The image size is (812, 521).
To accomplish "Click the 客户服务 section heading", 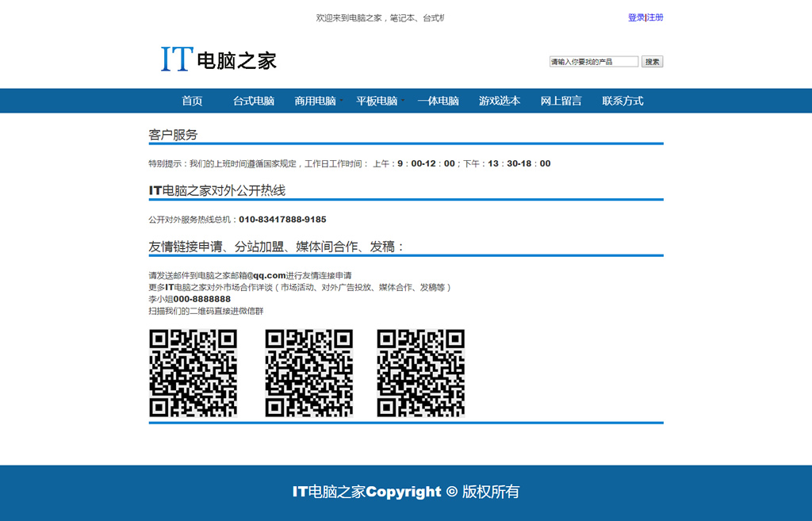I will pos(173,135).
